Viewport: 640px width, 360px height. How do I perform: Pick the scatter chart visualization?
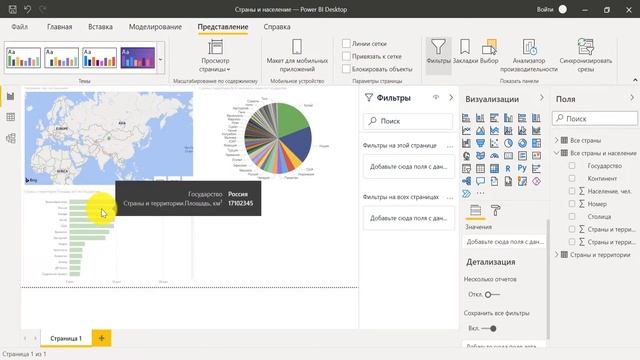click(x=494, y=143)
